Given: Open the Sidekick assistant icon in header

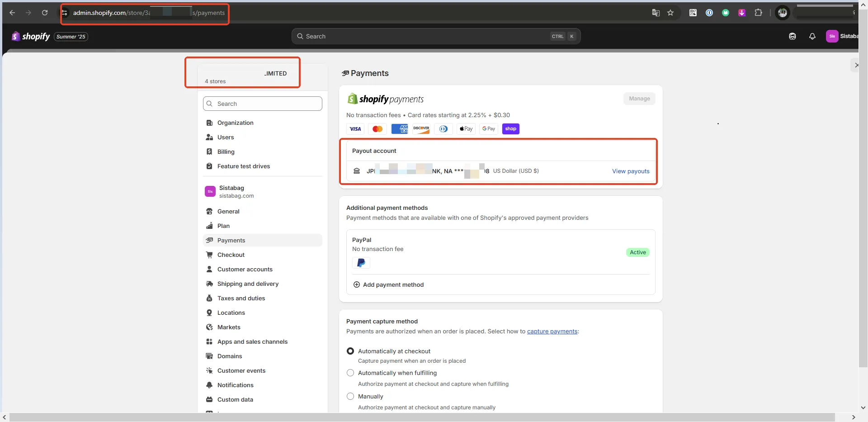Looking at the screenshot, I should [x=792, y=36].
